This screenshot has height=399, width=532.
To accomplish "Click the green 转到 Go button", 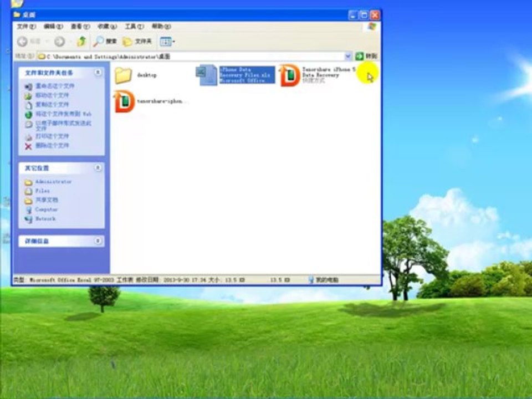I will click(x=366, y=56).
